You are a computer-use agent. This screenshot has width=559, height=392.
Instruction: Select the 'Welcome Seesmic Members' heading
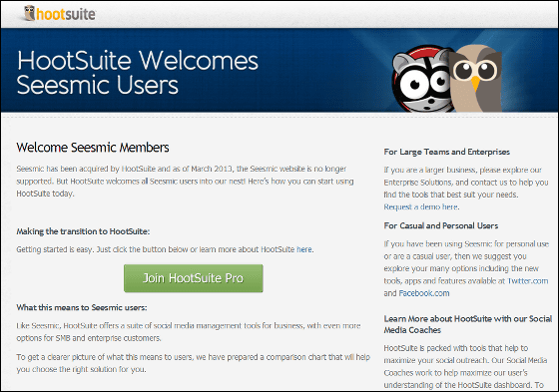(93, 148)
